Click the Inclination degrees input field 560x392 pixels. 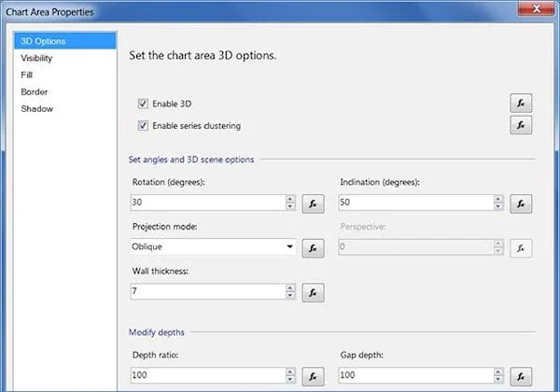(416, 203)
